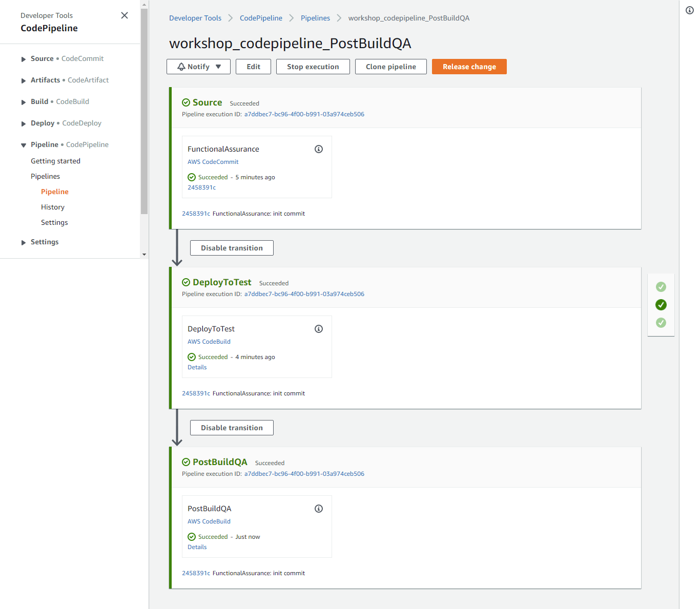Click the Edit button

[x=253, y=67]
